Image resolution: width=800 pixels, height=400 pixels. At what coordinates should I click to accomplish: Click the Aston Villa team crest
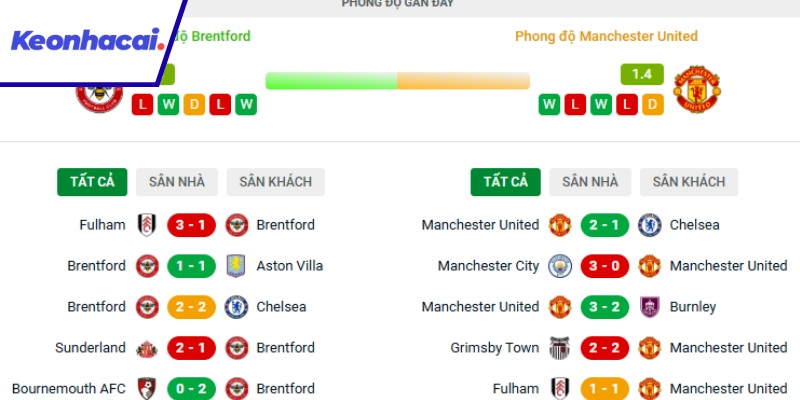click(236, 266)
